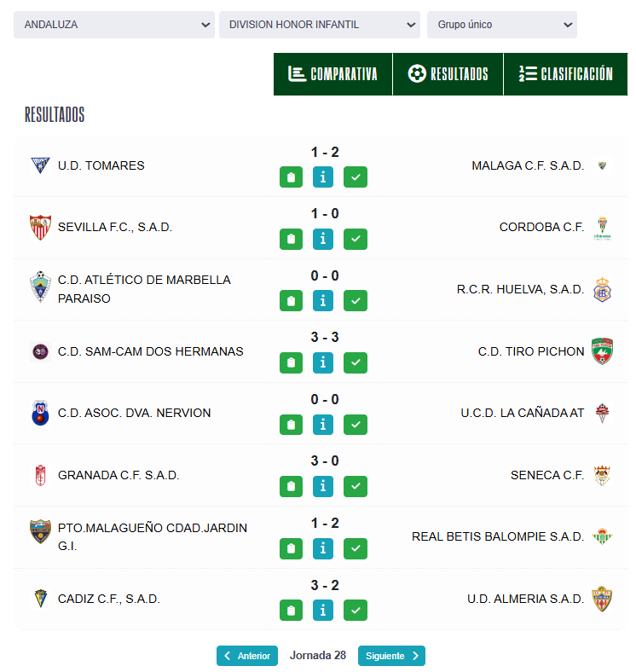Screen dimensions: 636x672
Task: Expand the DIVISION HONOR INFANTIL dropdown
Action: pyautogui.click(x=319, y=25)
